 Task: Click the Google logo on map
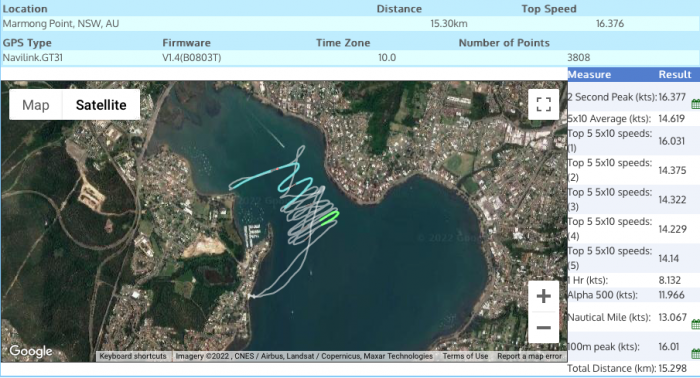point(31,352)
